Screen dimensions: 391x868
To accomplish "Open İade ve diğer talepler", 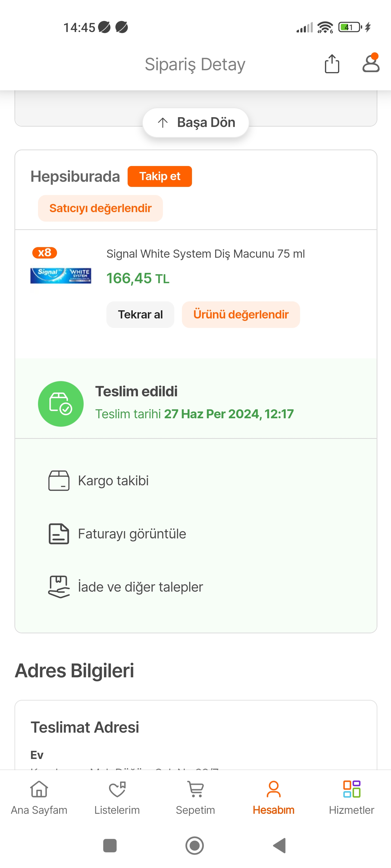I will (140, 587).
